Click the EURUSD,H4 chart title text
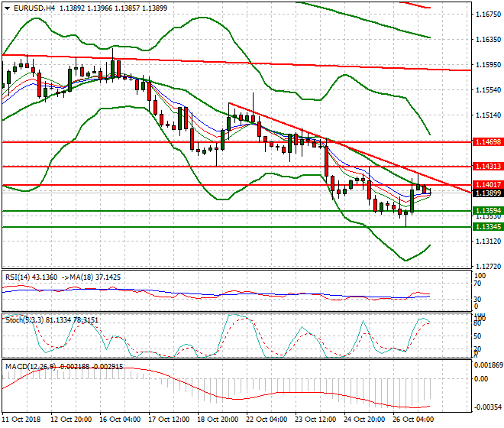This screenshot has height=428, width=504. (34, 8)
